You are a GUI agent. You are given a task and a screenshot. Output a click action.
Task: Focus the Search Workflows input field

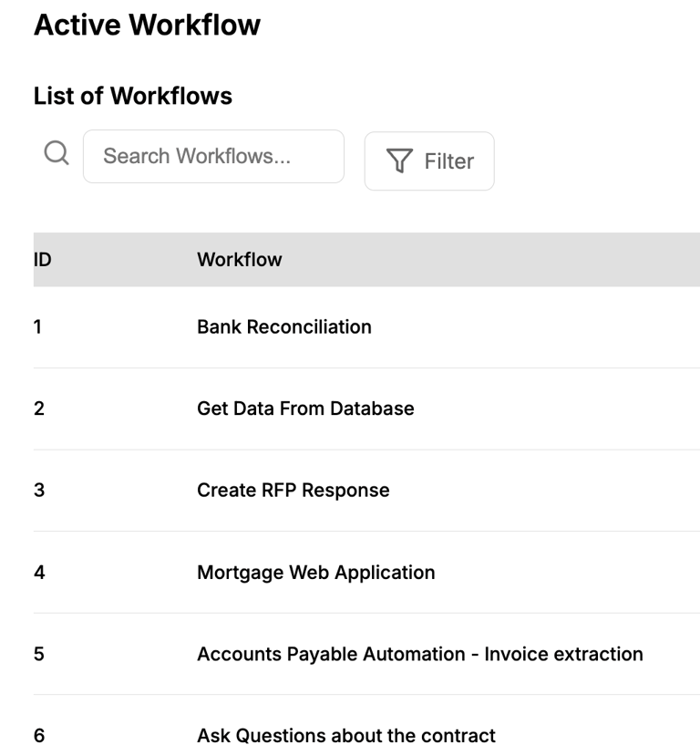point(213,156)
